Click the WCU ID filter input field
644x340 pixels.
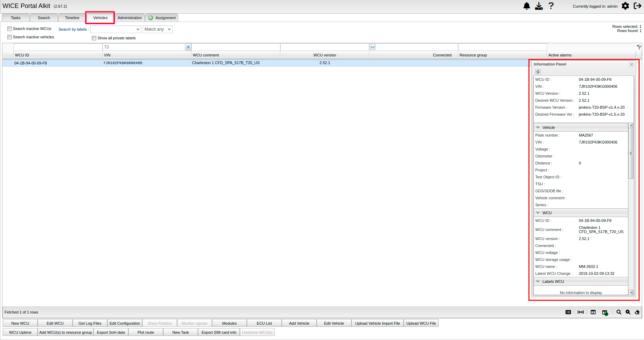58,47
